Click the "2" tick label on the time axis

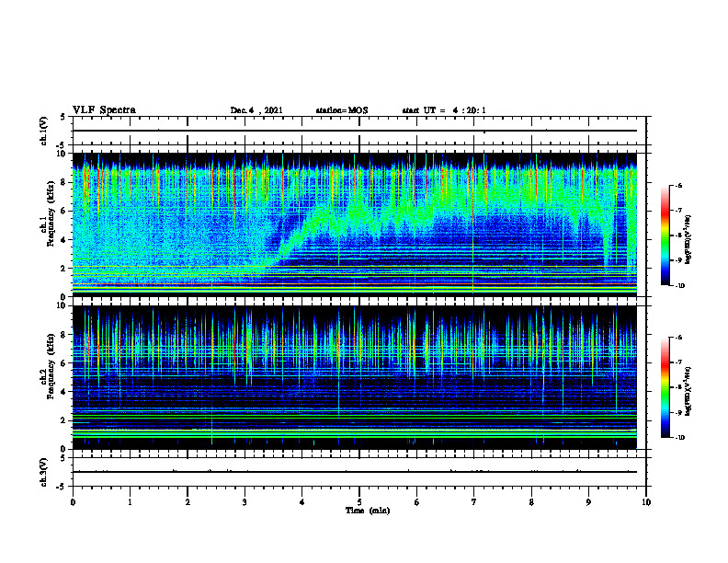pos(188,502)
